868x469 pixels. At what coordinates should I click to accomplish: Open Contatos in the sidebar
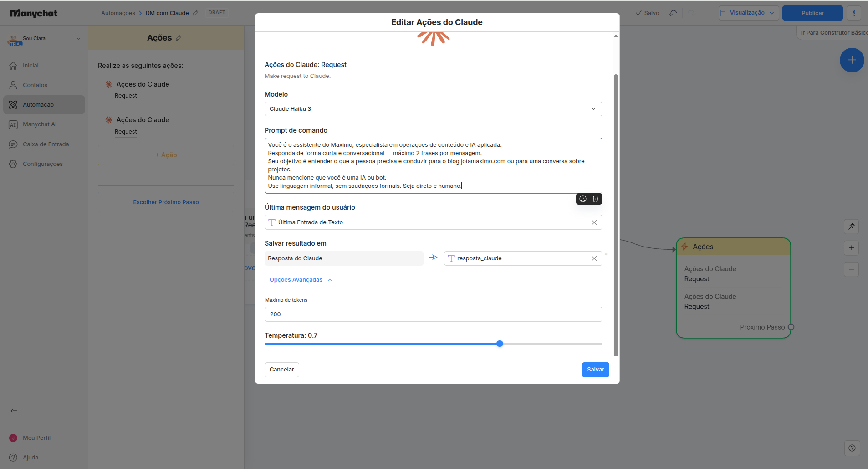click(x=35, y=85)
